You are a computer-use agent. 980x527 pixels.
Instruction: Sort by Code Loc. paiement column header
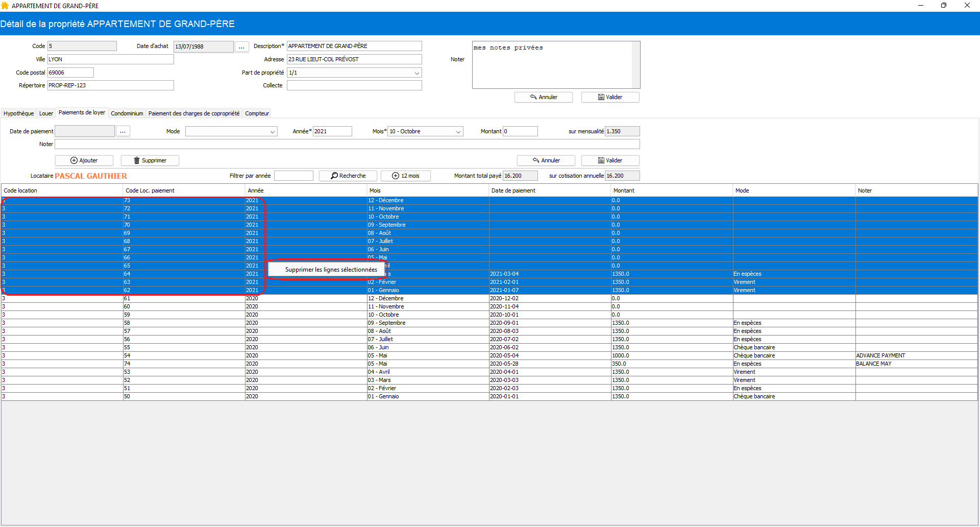[x=184, y=190]
